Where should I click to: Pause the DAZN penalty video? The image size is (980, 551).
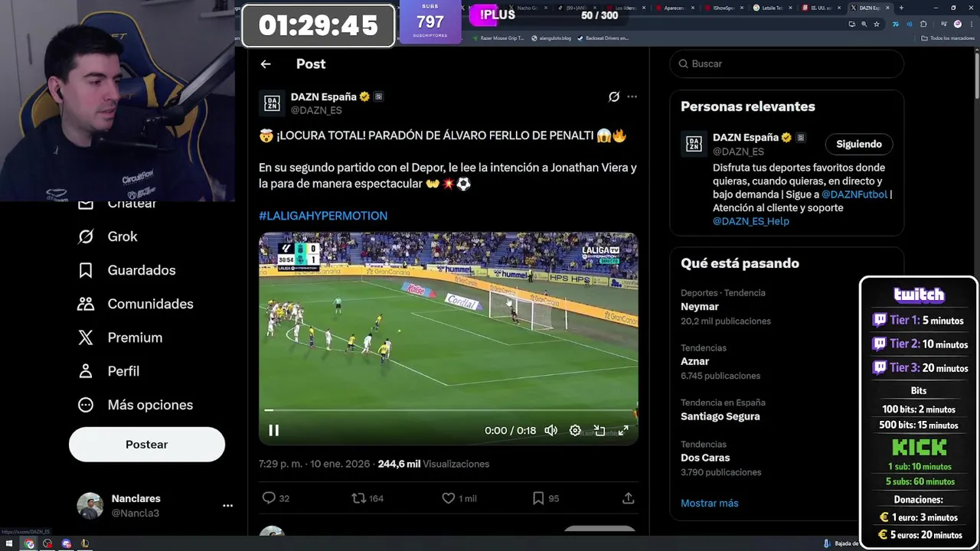click(x=273, y=430)
